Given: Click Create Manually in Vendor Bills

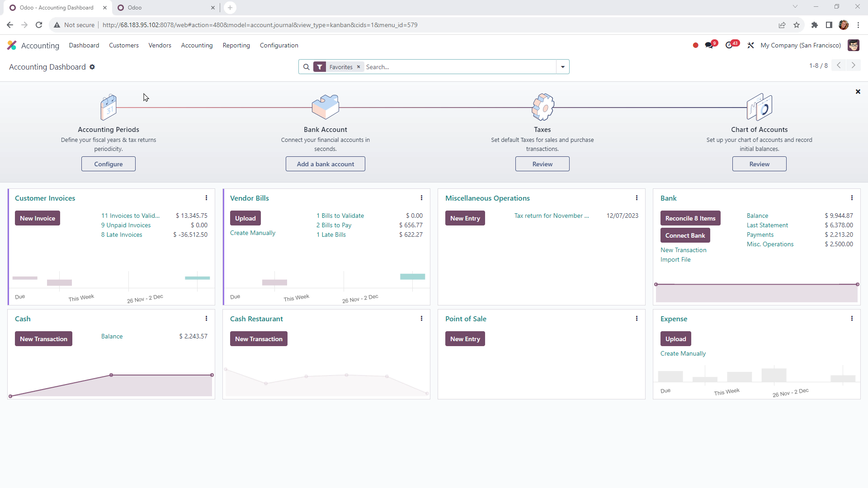Looking at the screenshot, I should point(253,233).
